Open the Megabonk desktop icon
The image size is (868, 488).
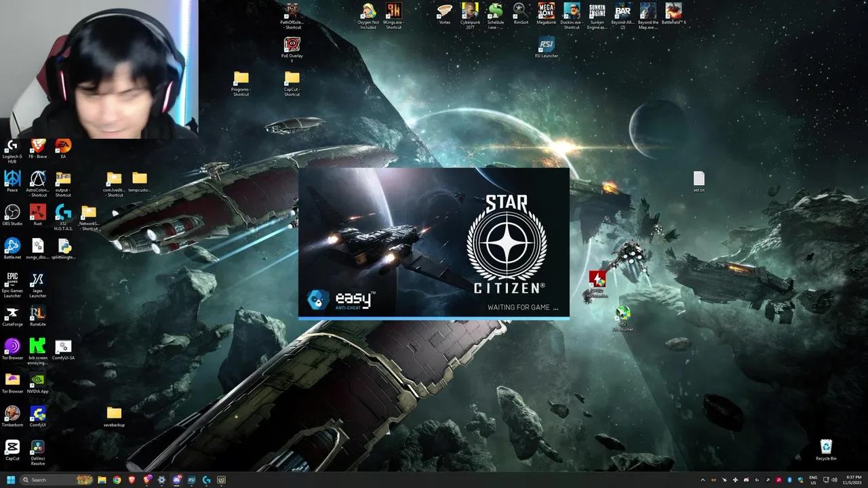pos(546,14)
